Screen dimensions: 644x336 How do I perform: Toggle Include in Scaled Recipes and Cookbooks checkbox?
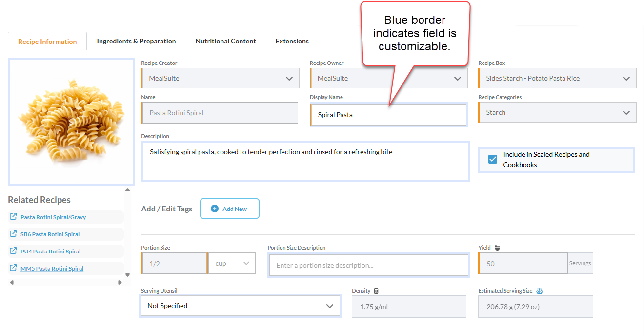[x=493, y=159]
